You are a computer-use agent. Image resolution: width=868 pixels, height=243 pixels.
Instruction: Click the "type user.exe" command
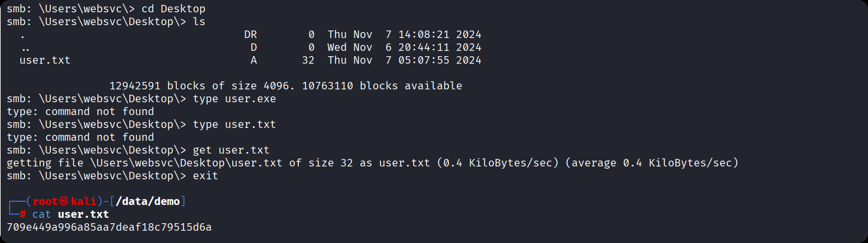[x=234, y=98]
